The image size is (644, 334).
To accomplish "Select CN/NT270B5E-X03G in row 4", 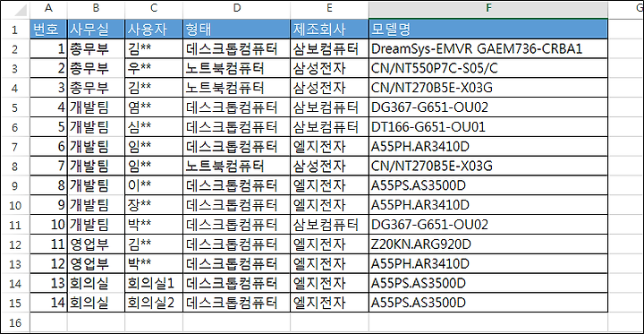I will click(x=488, y=88).
